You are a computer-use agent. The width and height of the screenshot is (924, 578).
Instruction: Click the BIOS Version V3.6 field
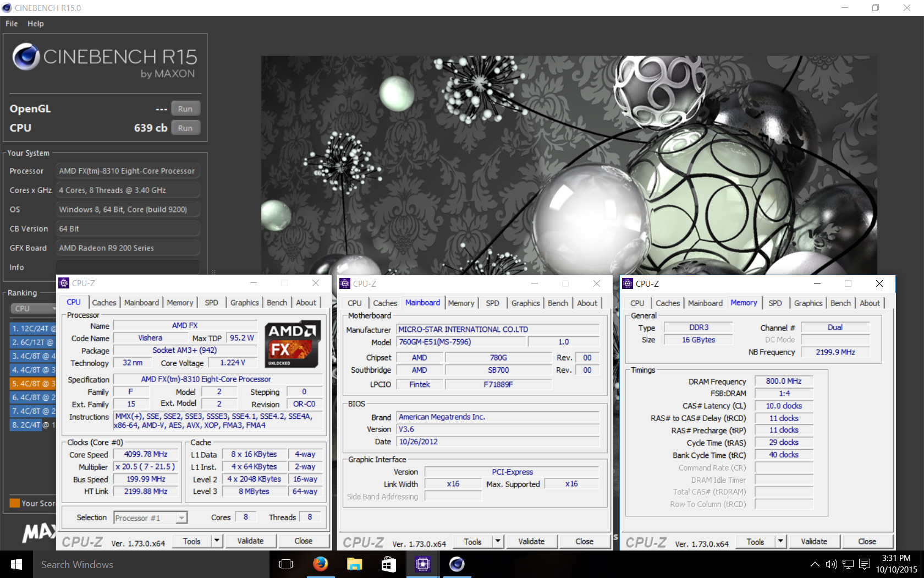click(x=498, y=429)
